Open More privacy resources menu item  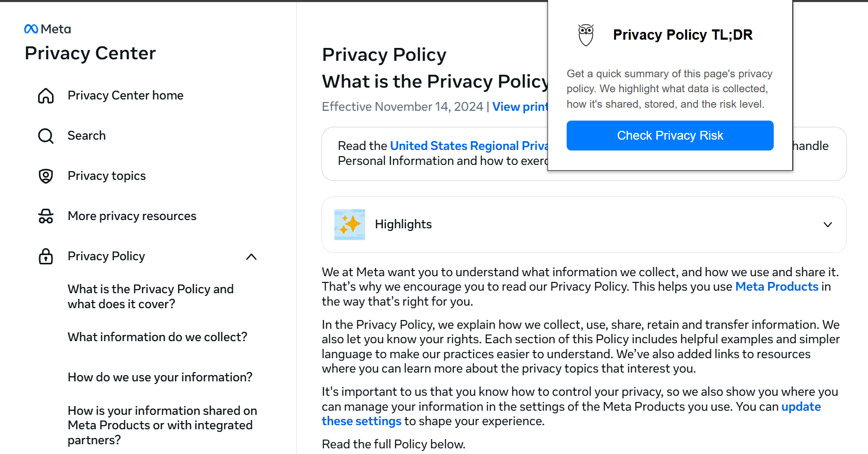(132, 216)
